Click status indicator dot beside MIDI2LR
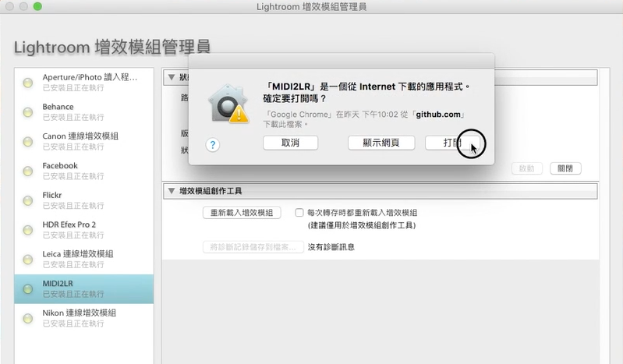This screenshot has width=623, height=364. click(28, 289)
